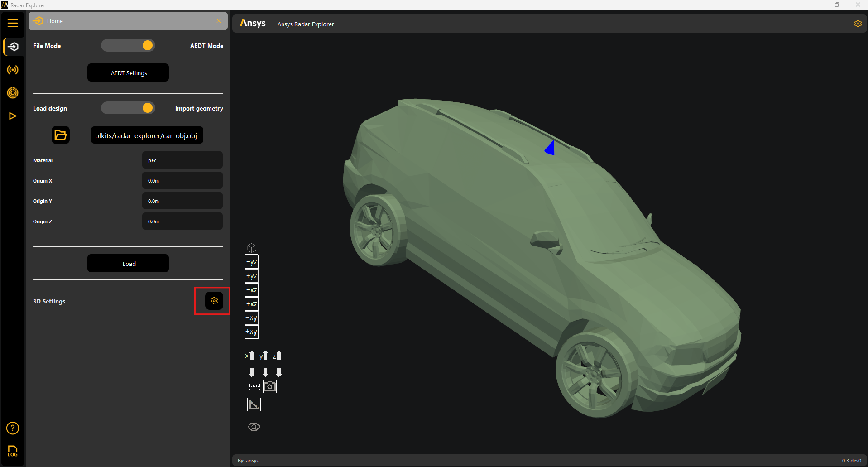This screenshot has height=467, width=868.
Task: Open the run/play sidebar tab
Action: click(x=13, y=116)
